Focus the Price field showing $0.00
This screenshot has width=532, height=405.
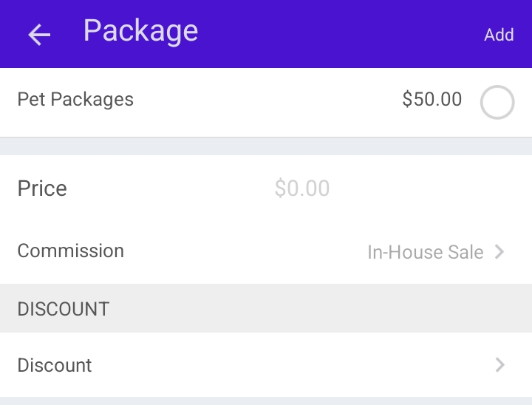click(302, 188)
